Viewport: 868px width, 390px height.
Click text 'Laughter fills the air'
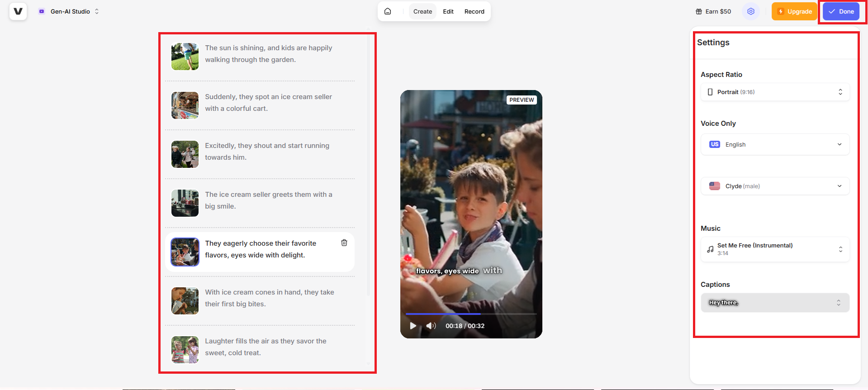[x=237, y=341]
